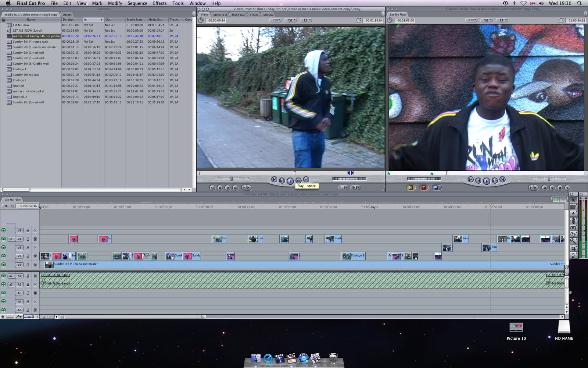The width and height of the screenshot is (588, 368).
Task: Open Viewer zoom percentage pop-up menu
Action: (x=276, y=21)
